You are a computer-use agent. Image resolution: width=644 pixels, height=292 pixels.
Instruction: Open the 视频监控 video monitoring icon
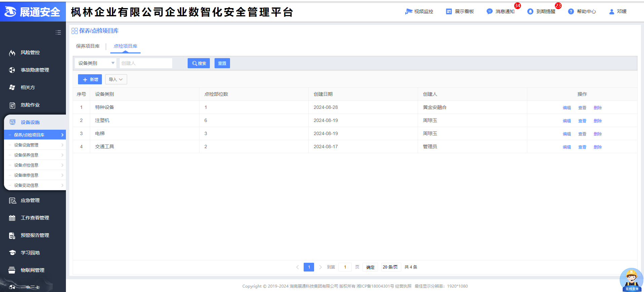click(409, 11)
